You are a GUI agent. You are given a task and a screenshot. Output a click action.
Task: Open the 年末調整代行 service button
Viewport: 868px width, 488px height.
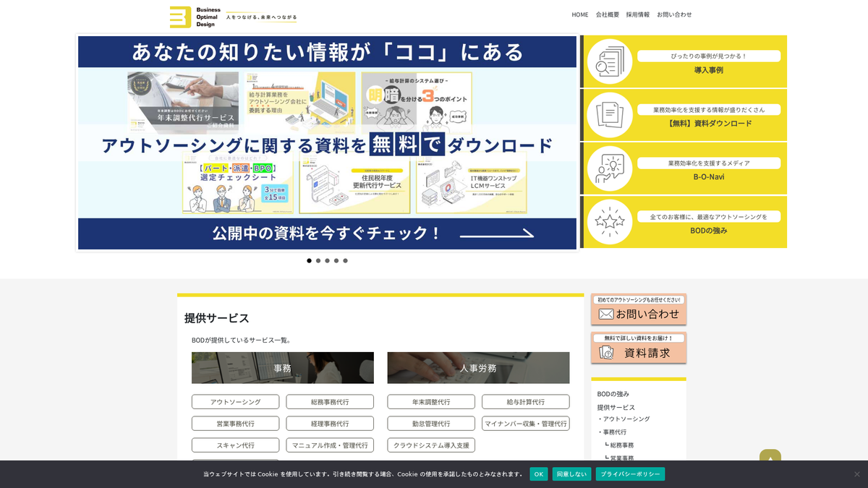click(431, 402)
